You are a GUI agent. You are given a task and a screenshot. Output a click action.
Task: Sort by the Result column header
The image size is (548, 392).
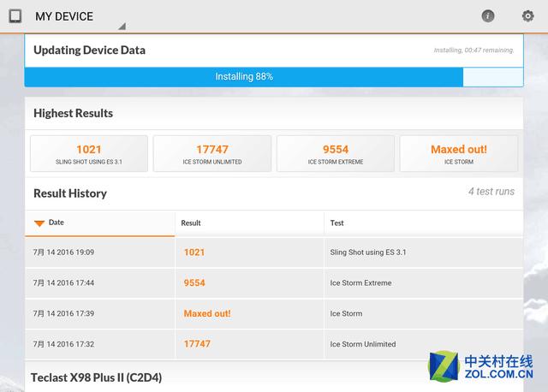click(x=249, y=223)
